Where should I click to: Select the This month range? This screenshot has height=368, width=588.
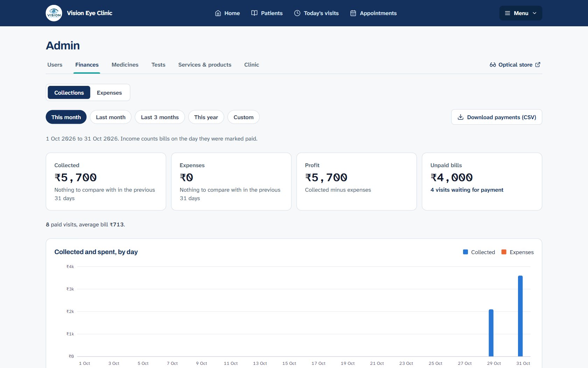tap(66, 117)
